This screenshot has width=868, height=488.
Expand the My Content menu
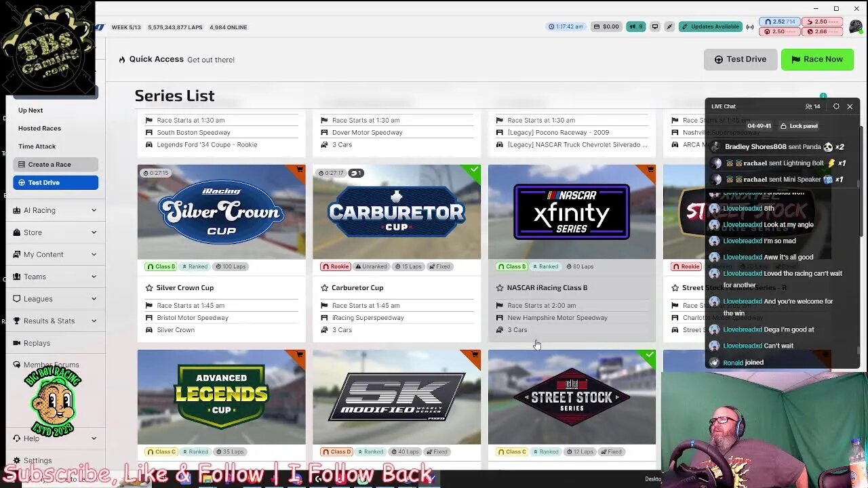[x=56, y=254]
